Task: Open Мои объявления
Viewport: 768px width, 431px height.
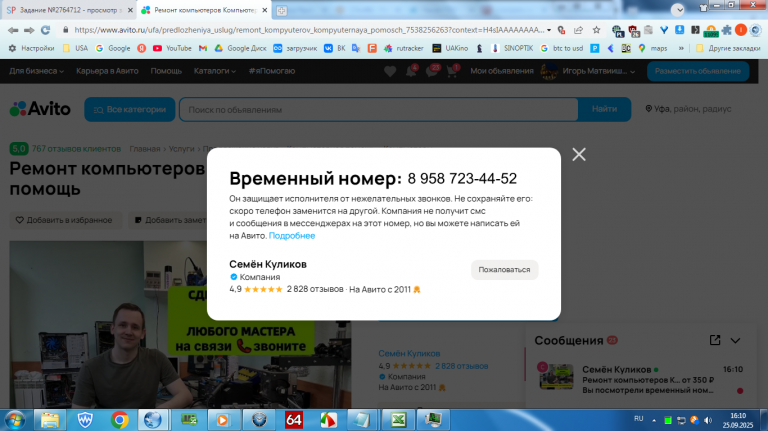Action: [502, 72]
